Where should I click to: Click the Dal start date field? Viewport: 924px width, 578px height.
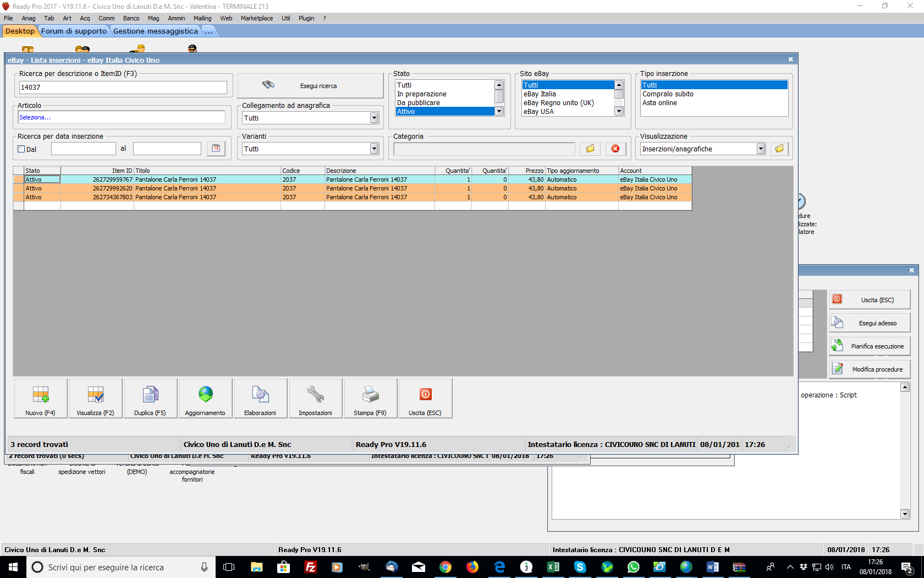pos(84,149)
